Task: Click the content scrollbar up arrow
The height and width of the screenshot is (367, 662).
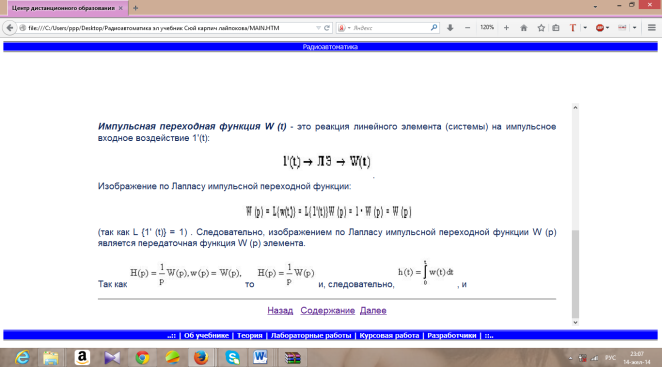Action: pos(575,108)
